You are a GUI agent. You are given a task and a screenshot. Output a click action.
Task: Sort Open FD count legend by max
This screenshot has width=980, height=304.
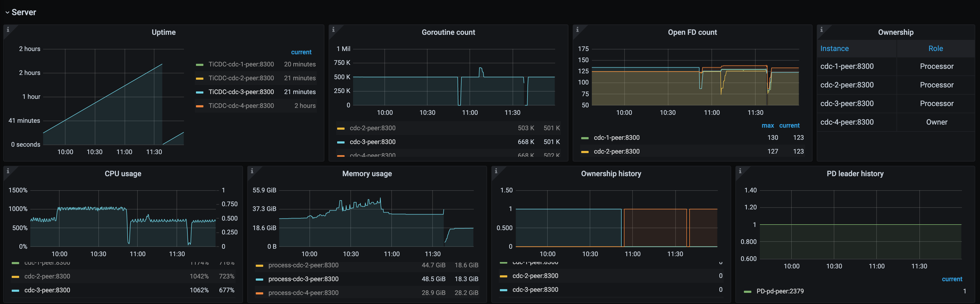point(768,125)
